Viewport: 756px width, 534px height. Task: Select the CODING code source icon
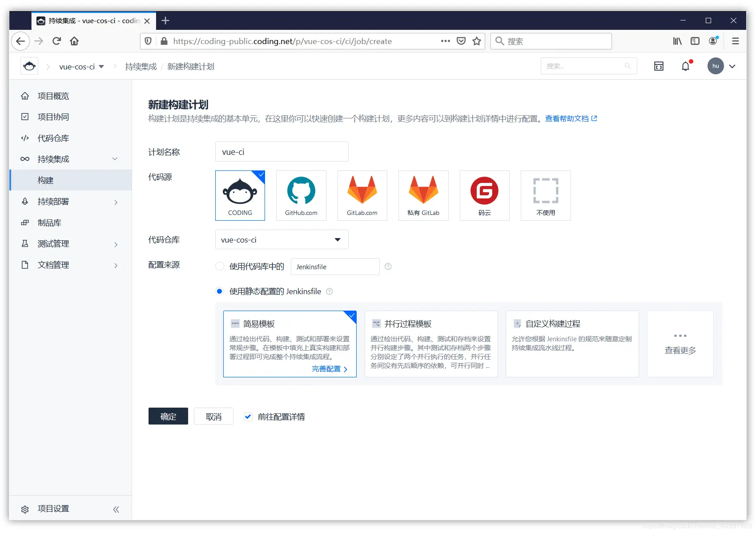[x=240, y=195]
